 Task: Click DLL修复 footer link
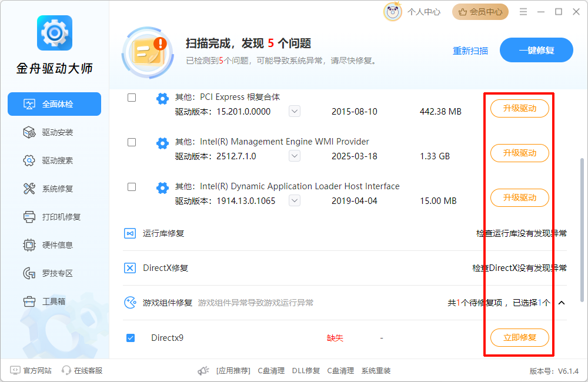[306, 371]
